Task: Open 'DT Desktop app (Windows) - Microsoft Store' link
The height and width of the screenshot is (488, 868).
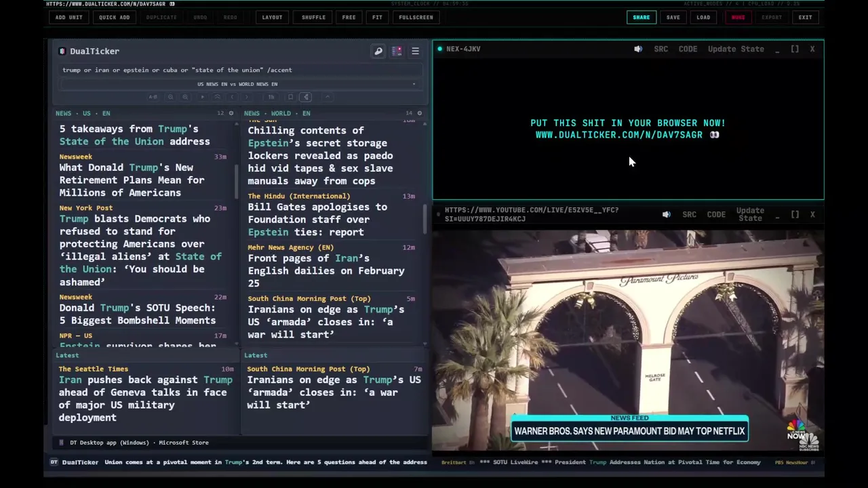Action: [139, 443]
